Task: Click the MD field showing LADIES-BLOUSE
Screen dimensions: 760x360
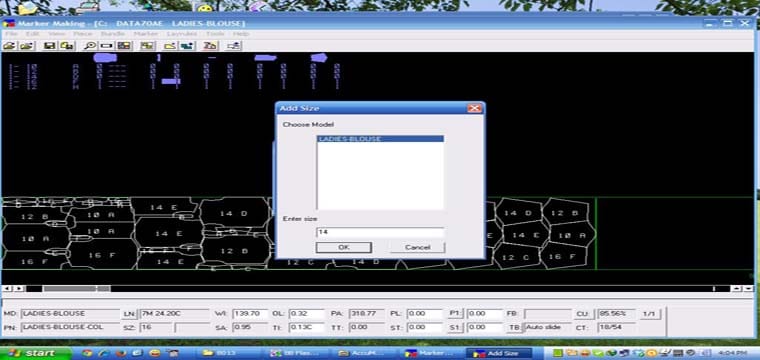Action: tap(70, 313)
